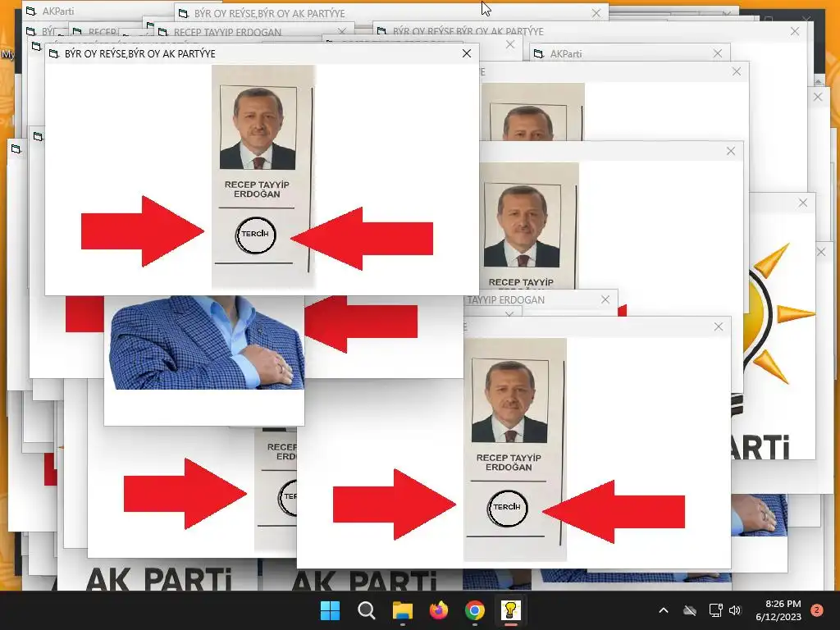Screen dimensions: 840x630
Task: Open network settings tray icon
Action: pyautogui.click(x=715, y=610)
